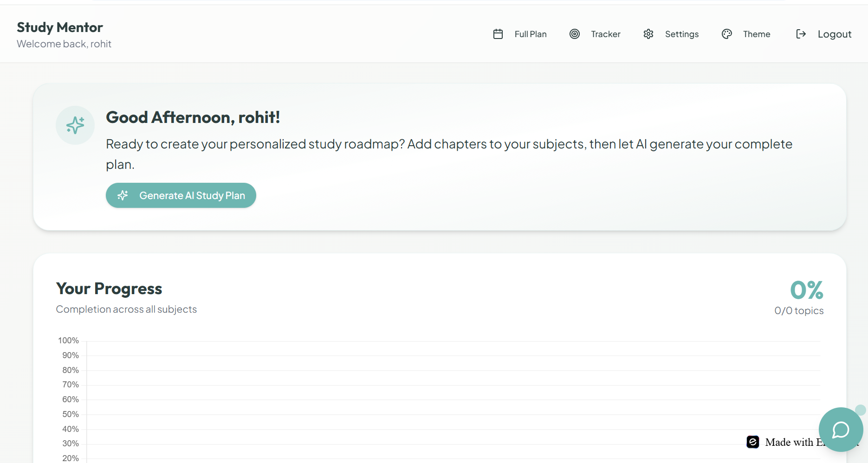Click the calendar icon beside Full Plan
868x463 pixels.
(x=498, y=34)
